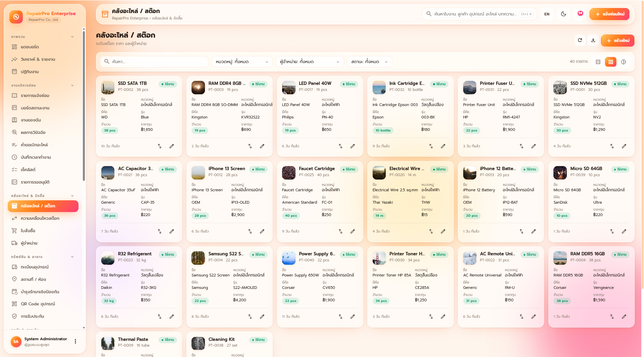Click the download export icon
Image resolution: width=644 pixels, height=357 pixels.
[x=593, y=40]
